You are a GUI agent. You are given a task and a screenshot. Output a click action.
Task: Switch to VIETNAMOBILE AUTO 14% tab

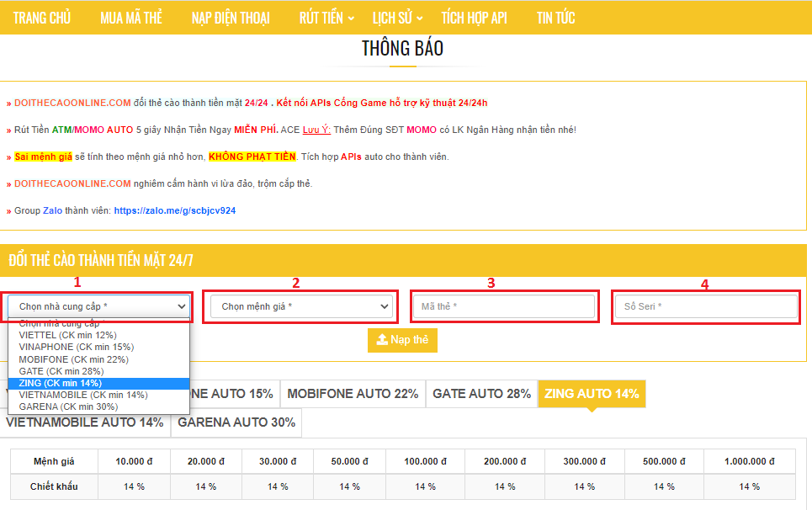pos(85,422)
